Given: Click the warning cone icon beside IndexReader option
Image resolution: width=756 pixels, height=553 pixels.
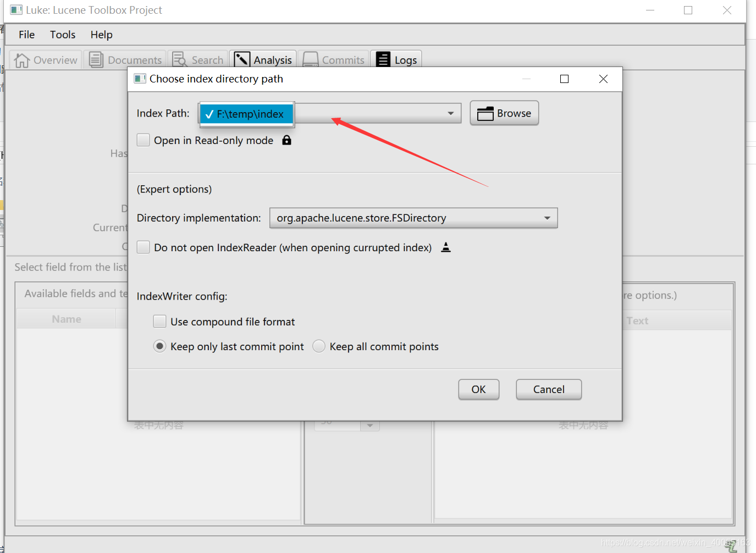Looking at the screenshot, I should (446, 247).
